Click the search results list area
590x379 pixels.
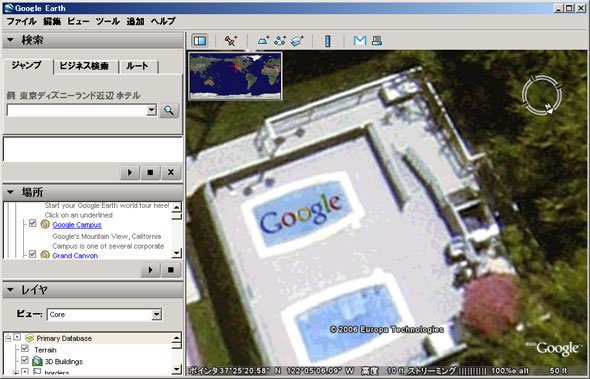[93, 149]
